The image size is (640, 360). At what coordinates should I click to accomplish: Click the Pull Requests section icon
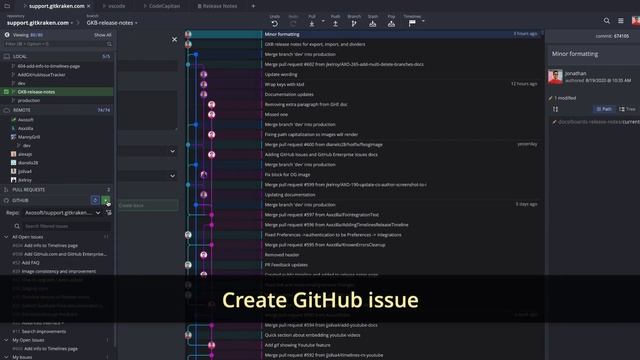click(6, 190)
